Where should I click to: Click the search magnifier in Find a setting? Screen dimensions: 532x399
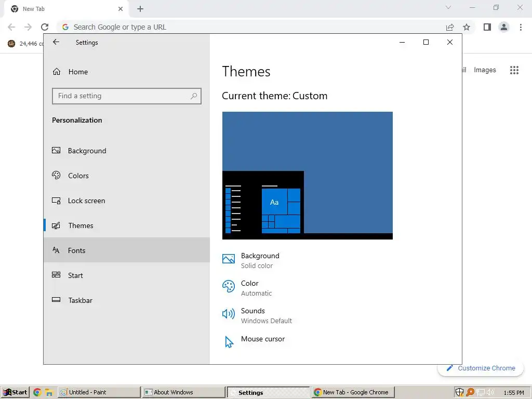tap(194, 96)
